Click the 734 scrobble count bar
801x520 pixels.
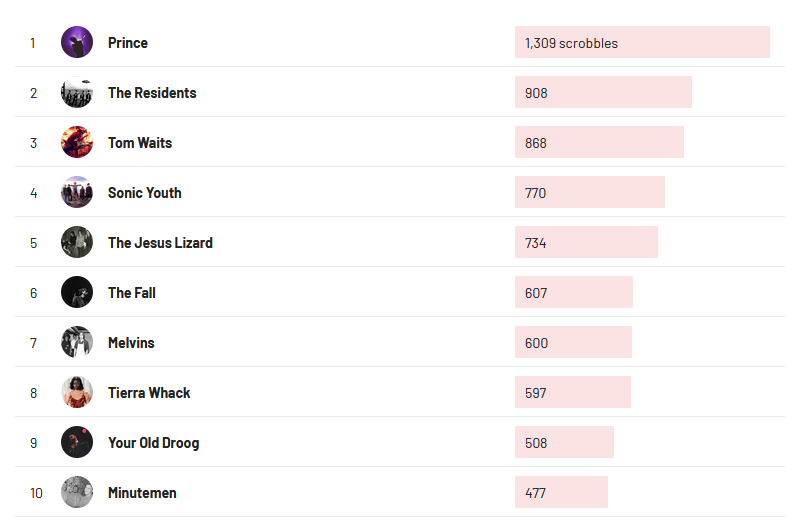(x=586, y=242)
